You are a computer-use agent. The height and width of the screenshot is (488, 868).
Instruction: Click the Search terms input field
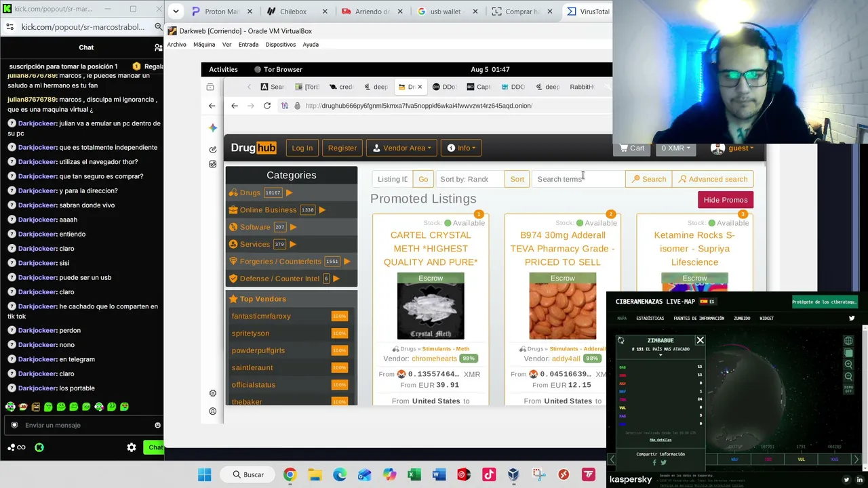coord(578,179)
